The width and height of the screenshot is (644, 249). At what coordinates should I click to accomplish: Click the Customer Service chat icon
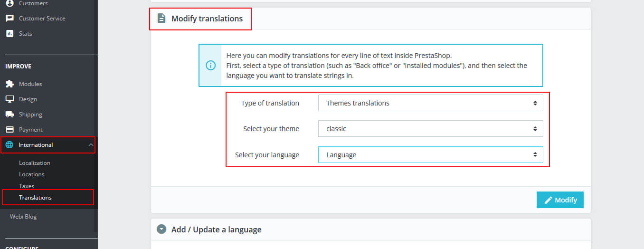[x=9, y=19]
